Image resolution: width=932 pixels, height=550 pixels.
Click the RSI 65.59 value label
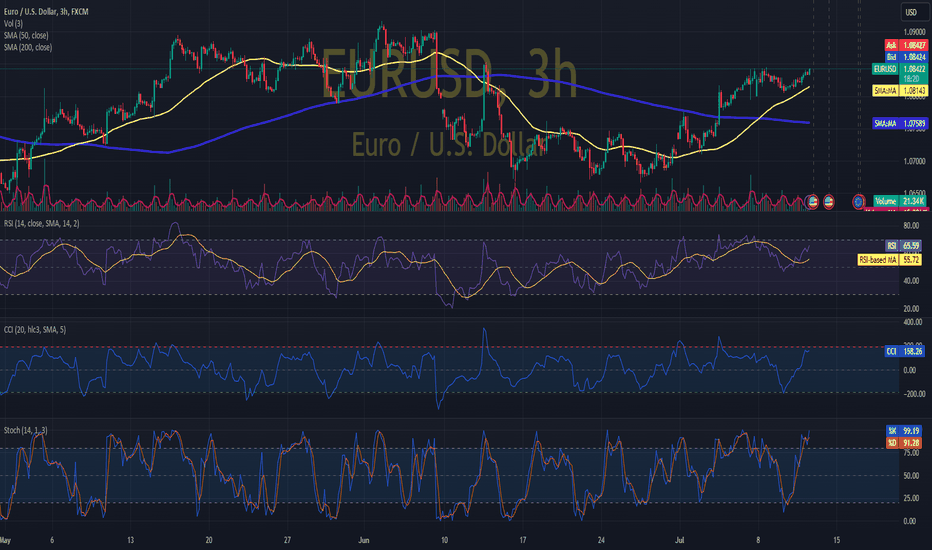pos(903,246)
